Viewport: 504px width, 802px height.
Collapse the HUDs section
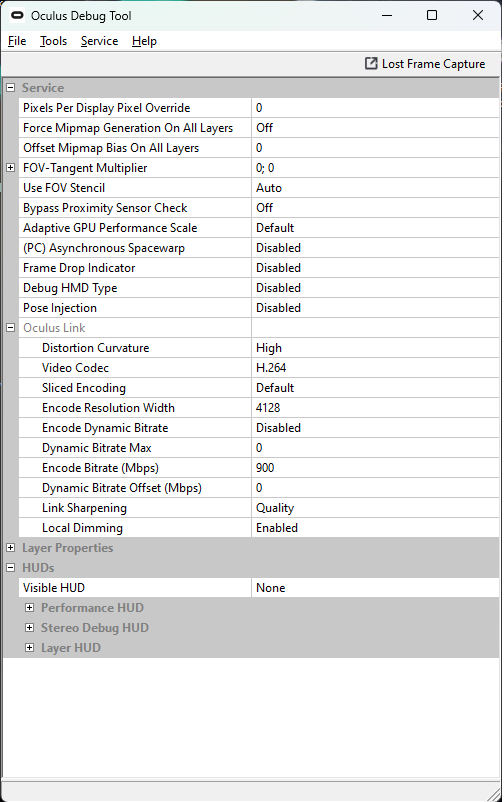coord(10,567)
